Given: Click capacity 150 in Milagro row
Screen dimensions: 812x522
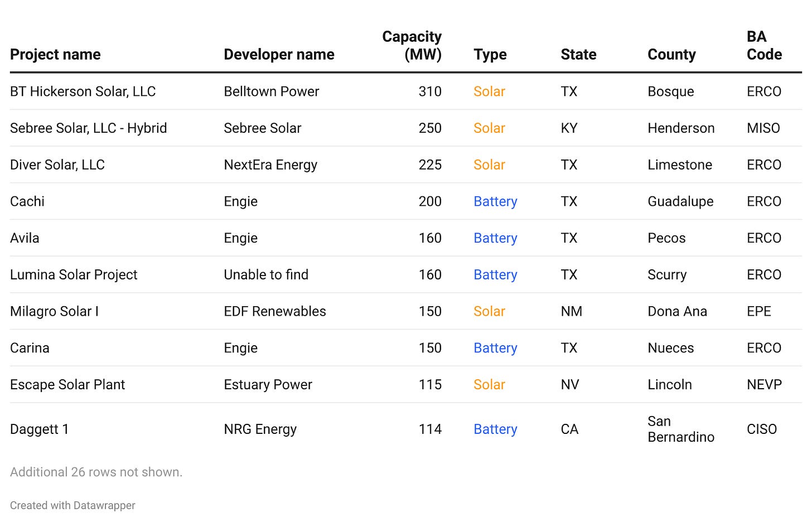Looking at the screenshot, I should click(430, 311).
